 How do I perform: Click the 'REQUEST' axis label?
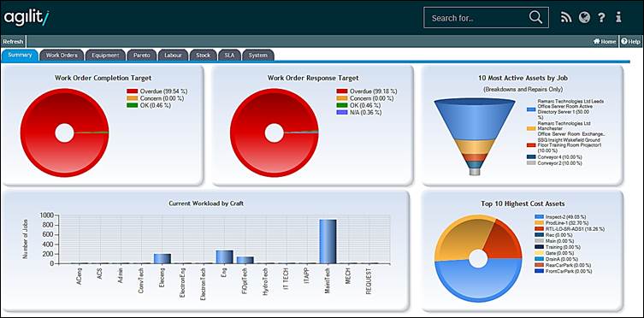369,282
